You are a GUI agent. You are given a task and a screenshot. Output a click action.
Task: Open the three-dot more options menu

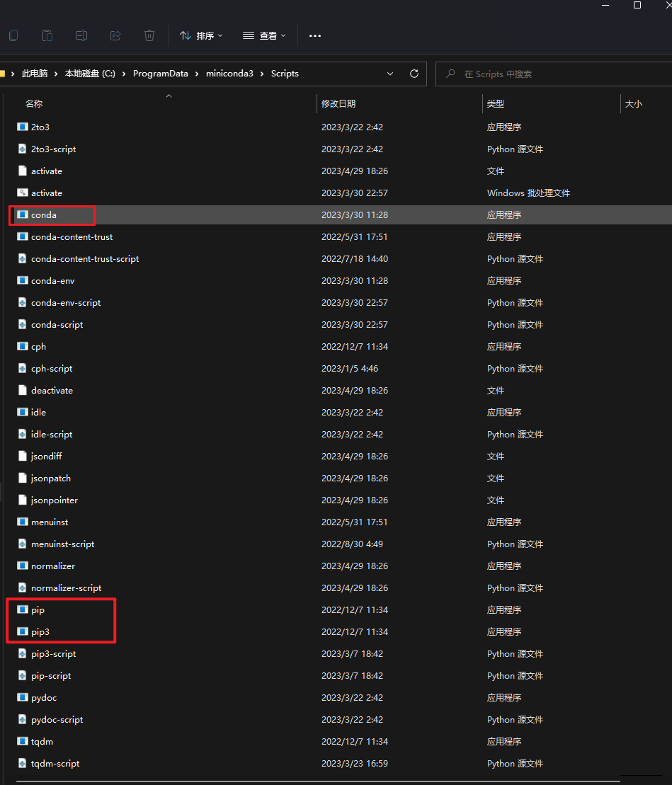[x=315, y=35]
